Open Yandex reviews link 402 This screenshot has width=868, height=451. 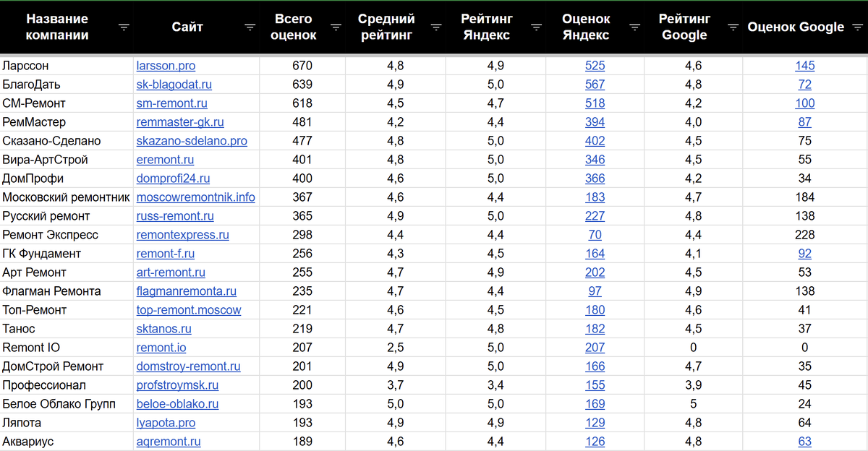click(595, 141)
